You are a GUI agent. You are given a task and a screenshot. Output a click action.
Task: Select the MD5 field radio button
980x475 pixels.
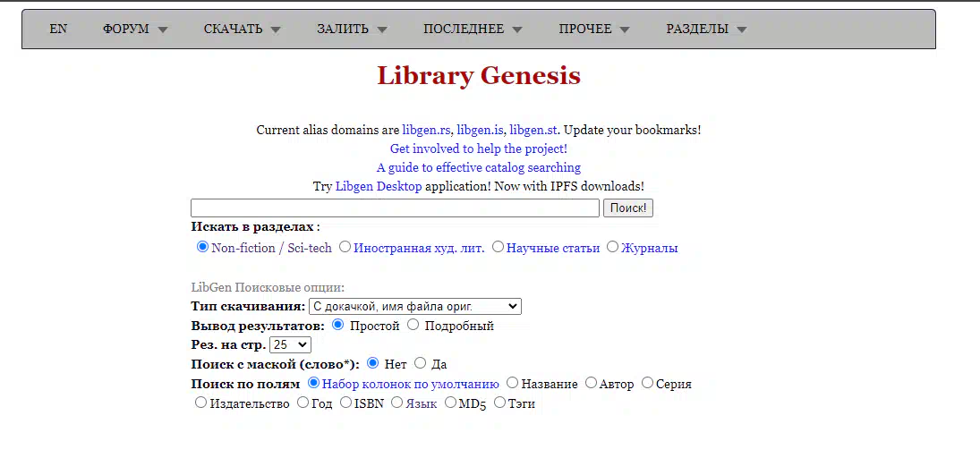pyautogui.click(x=451, y=403)
